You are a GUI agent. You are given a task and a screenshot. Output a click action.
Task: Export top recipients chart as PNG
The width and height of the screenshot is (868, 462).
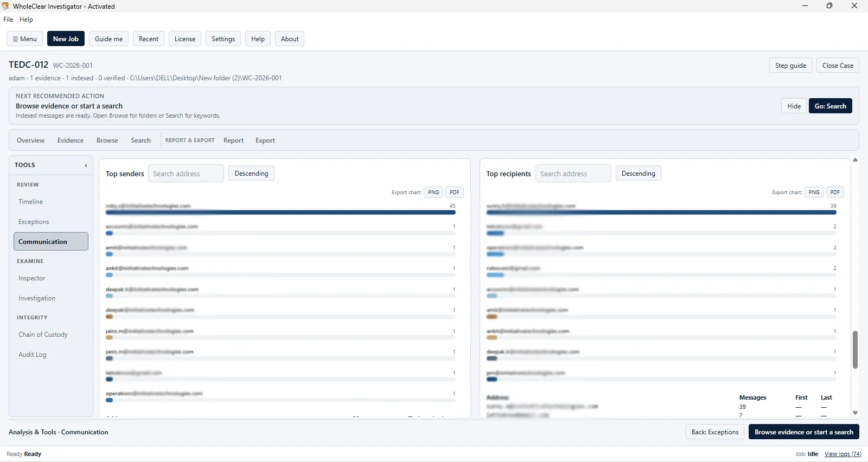(x=814, y=193)
